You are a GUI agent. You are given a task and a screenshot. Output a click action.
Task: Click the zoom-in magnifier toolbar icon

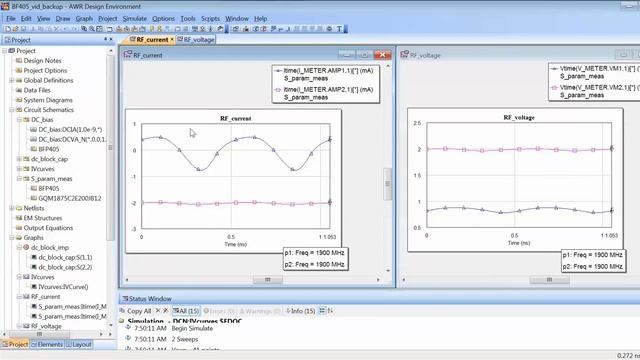tap(91, 29)
